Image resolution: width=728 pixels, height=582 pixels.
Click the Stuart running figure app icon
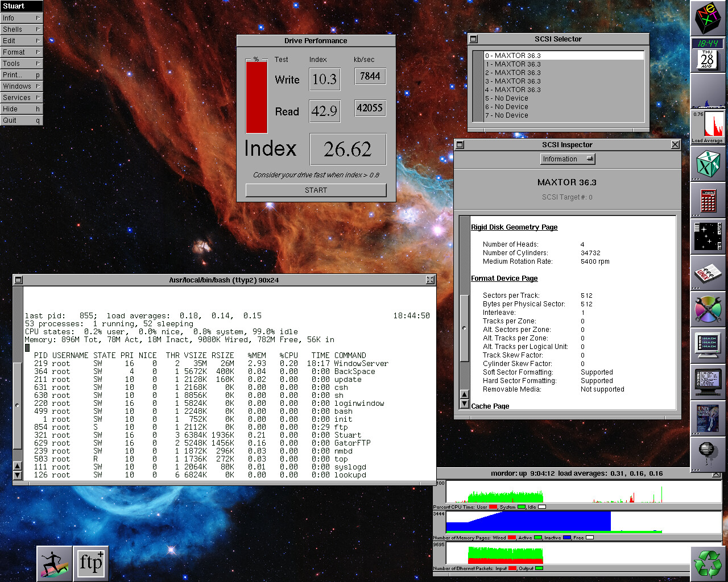[x=55, y=563]
